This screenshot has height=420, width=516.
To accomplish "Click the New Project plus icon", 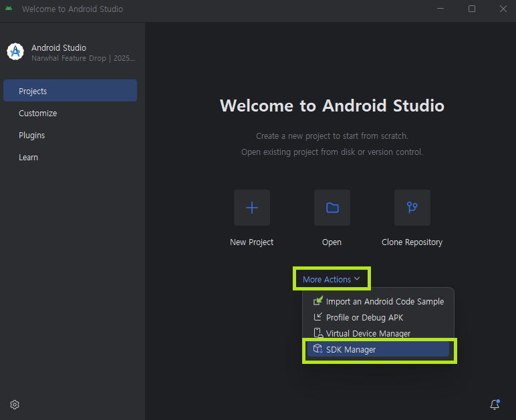I will (252, 208).
